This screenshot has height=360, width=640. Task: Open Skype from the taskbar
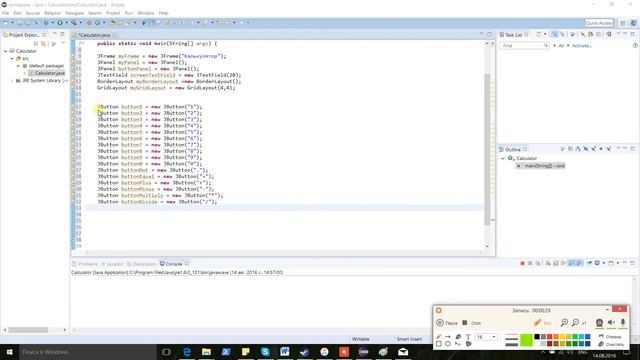coord(265,352)
